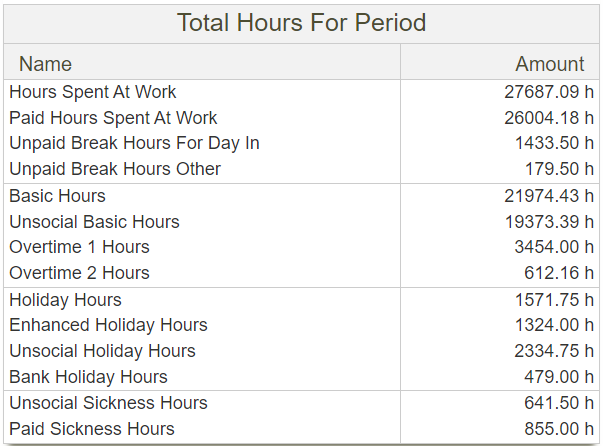Select the Paid Sickness Hours row

(x=92, y=429)
